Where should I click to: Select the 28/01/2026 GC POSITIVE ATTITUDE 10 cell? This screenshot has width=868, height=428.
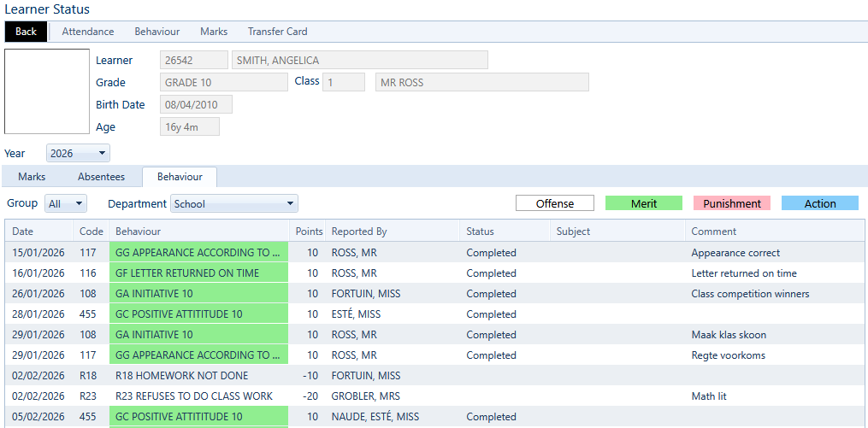point(199,314)
